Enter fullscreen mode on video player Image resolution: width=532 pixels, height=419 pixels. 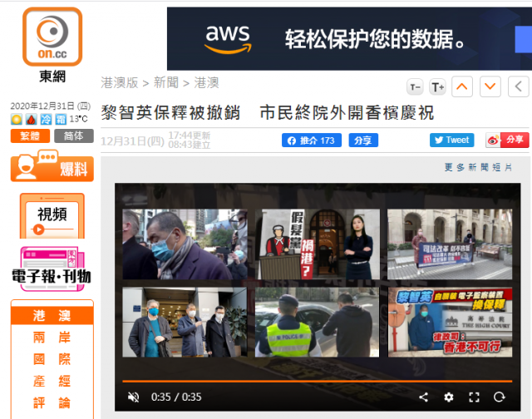coord(474,397)
